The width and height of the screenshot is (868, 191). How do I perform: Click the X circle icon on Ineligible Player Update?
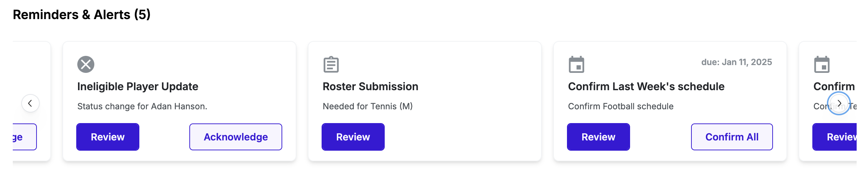point(86,64)
